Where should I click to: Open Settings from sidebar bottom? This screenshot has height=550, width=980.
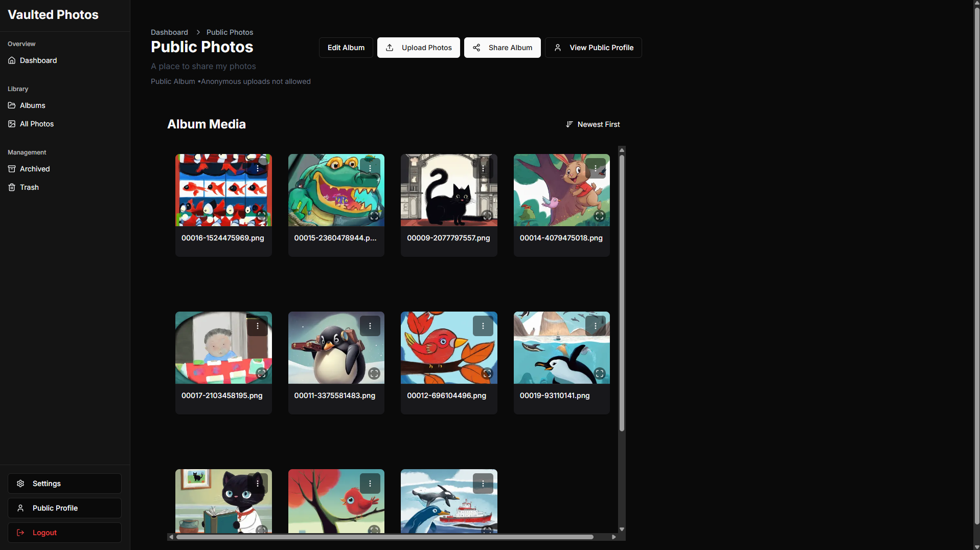[x=64, y=483]
